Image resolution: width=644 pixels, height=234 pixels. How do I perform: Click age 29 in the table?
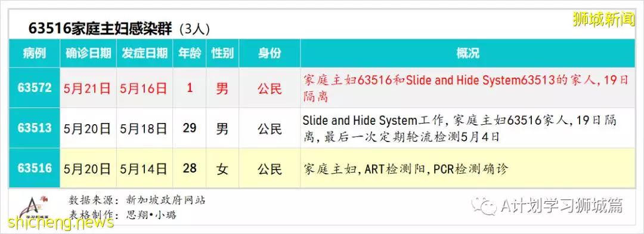click(190, 128)
